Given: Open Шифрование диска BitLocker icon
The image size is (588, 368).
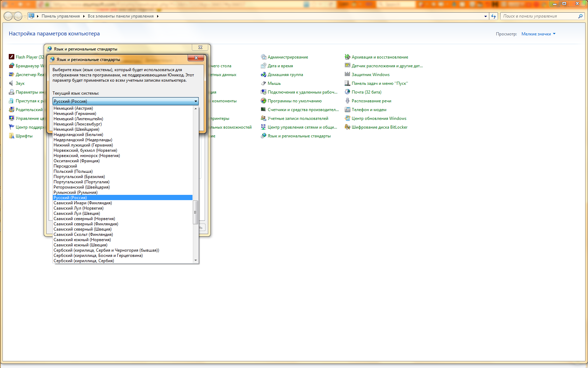Looking at the screenshot, I should click(x=348, y=127).
